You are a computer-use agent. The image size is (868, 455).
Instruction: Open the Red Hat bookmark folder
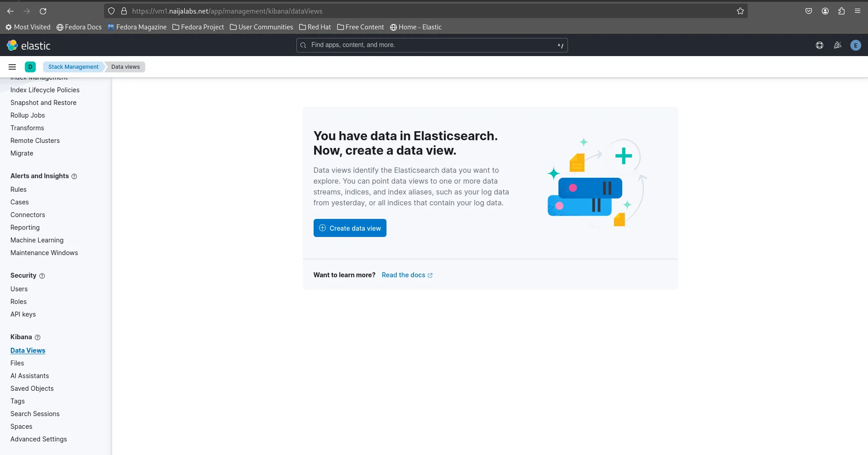pos(315,27)
